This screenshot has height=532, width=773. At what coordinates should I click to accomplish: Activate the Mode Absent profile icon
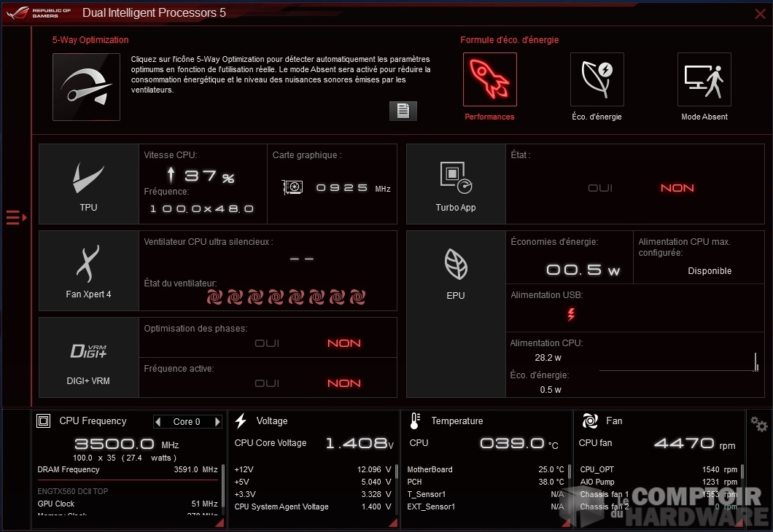704,79
